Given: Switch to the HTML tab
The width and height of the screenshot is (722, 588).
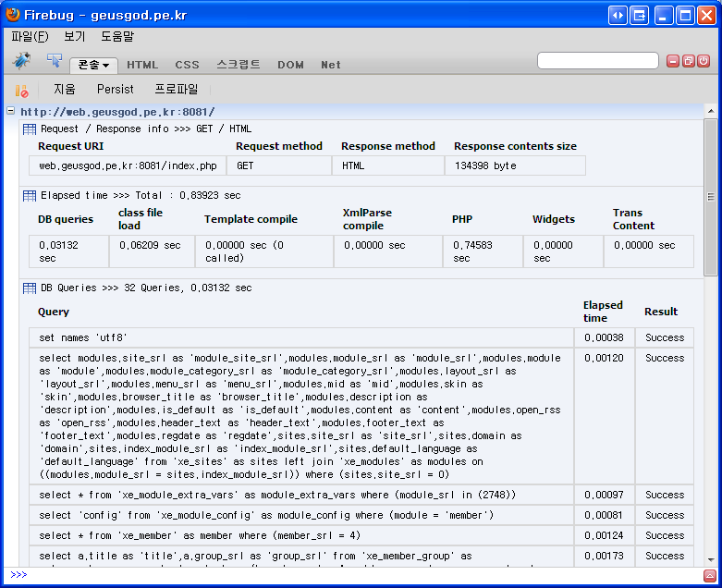Looking at the screenshot, I should 142,65.
